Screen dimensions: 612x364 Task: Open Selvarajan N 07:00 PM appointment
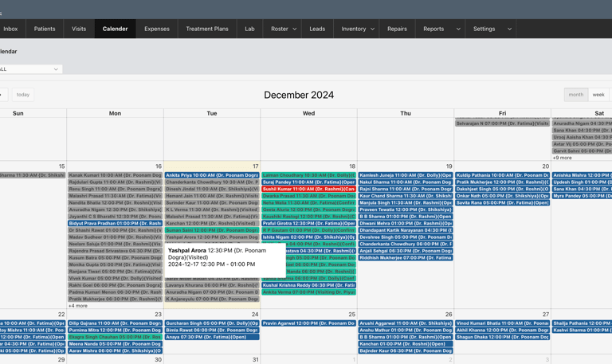click(x=502, y=123)
